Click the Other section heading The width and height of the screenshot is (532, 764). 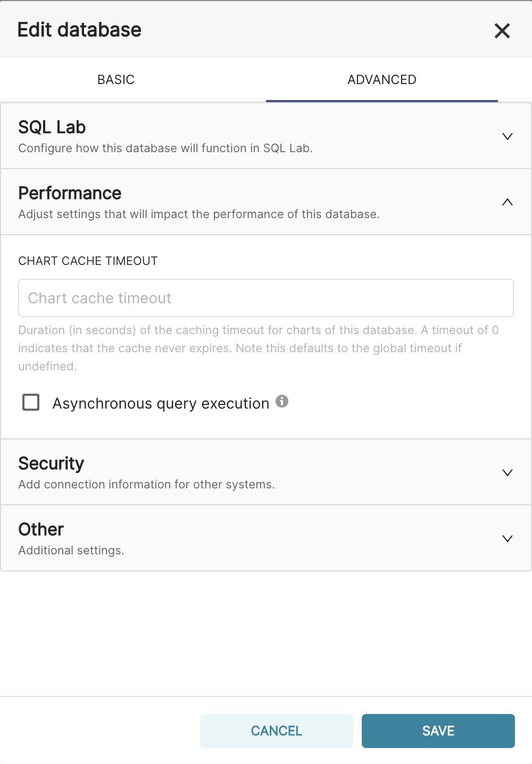41,530
